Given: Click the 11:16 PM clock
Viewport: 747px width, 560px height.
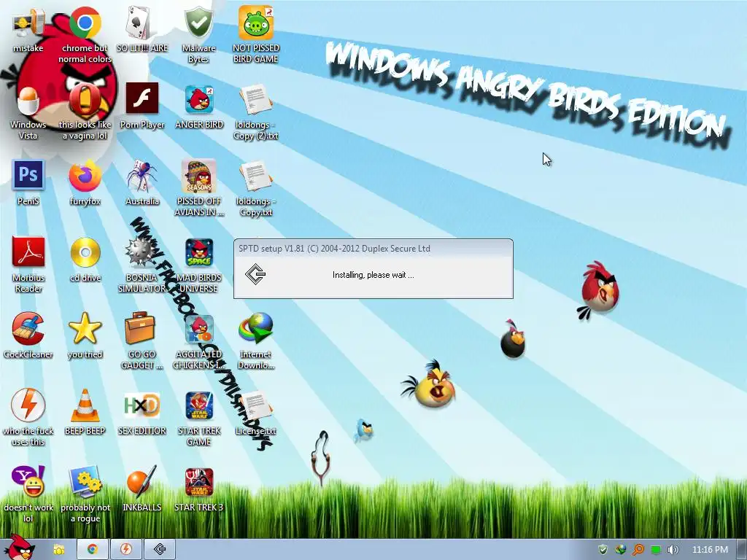Looking at the screenshot, I should tap(710, 550).
